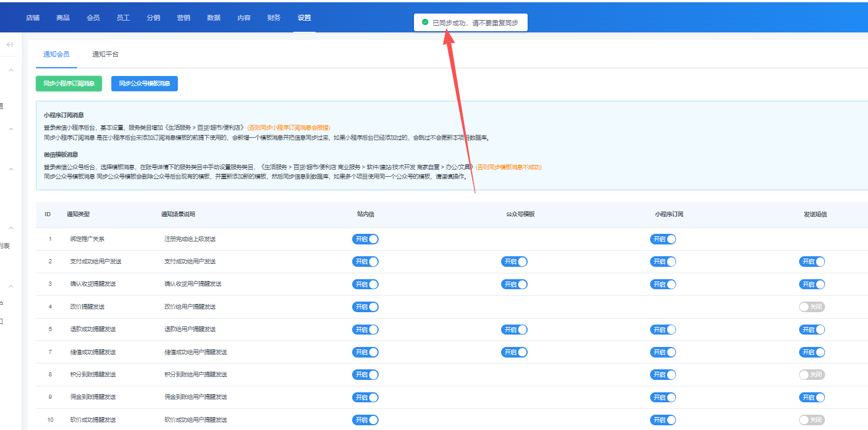868x430 pixels.
Task: Click the sidebar collapse arrow icon
Action: (x=9, y=45)
